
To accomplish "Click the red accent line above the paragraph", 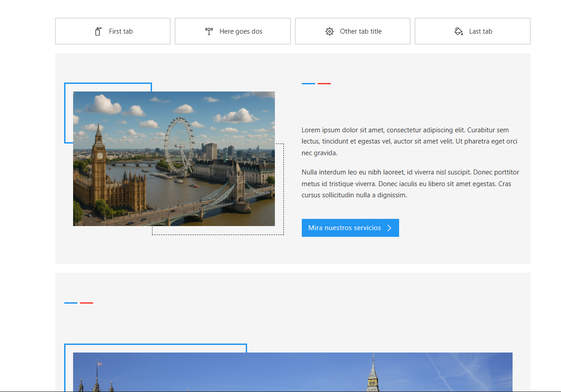I will 324,84.
